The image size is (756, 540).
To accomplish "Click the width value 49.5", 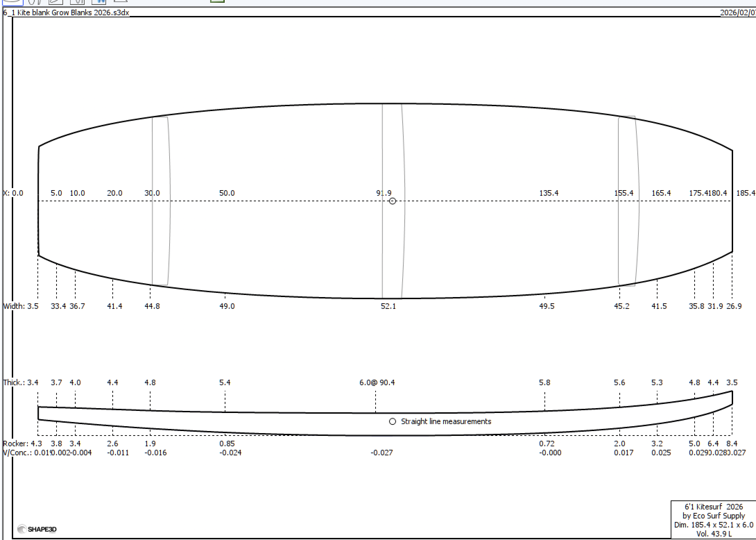I will click(547, 306).
